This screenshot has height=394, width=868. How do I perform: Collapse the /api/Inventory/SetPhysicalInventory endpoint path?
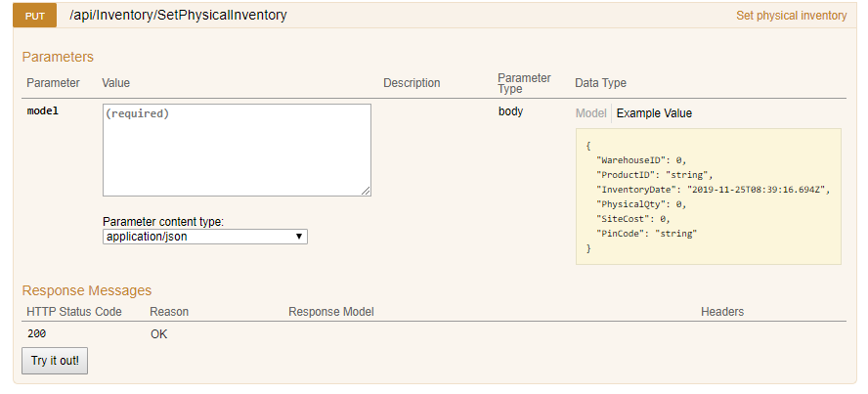point(178,16)
